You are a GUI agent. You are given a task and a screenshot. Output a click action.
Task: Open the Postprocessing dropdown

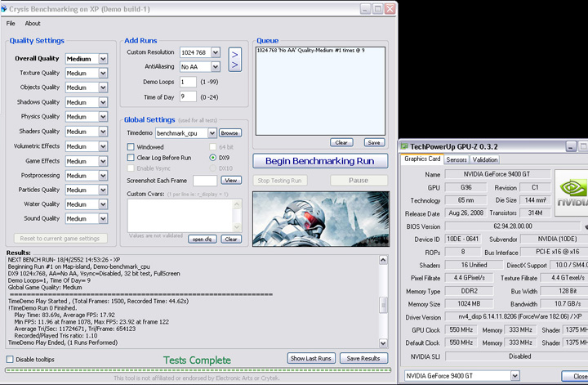coord(103,176)
